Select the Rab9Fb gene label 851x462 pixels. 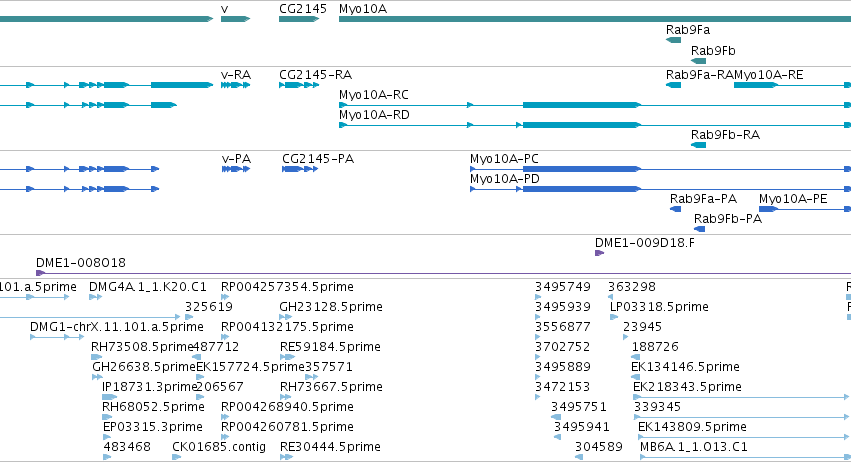(713, 51)
